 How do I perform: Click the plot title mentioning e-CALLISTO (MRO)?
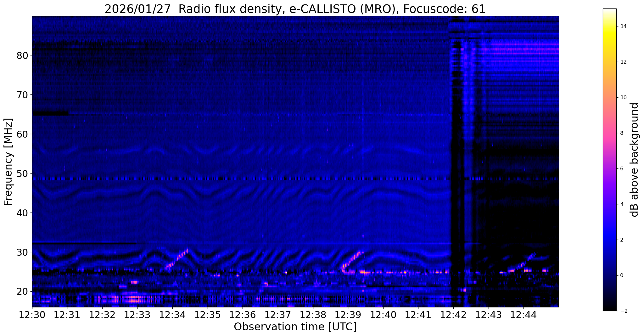295,9
